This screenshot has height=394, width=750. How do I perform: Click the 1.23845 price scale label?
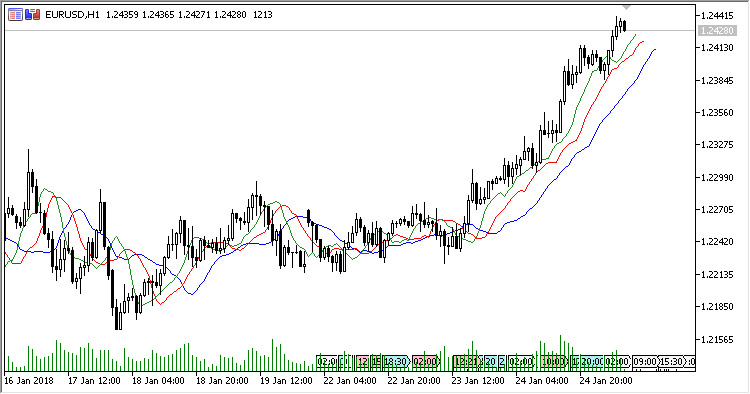tap(717, 80)
